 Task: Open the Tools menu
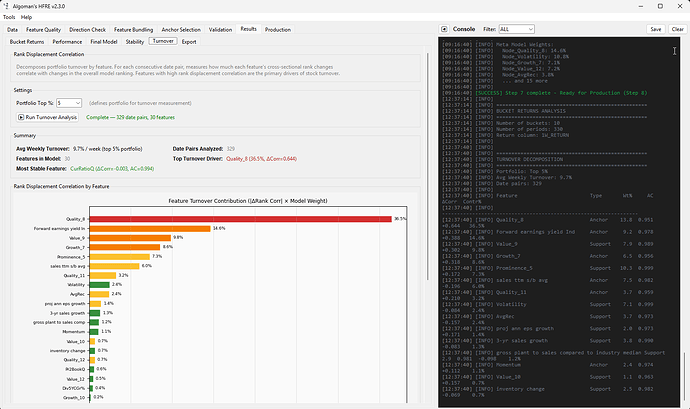tap(9, 17)
